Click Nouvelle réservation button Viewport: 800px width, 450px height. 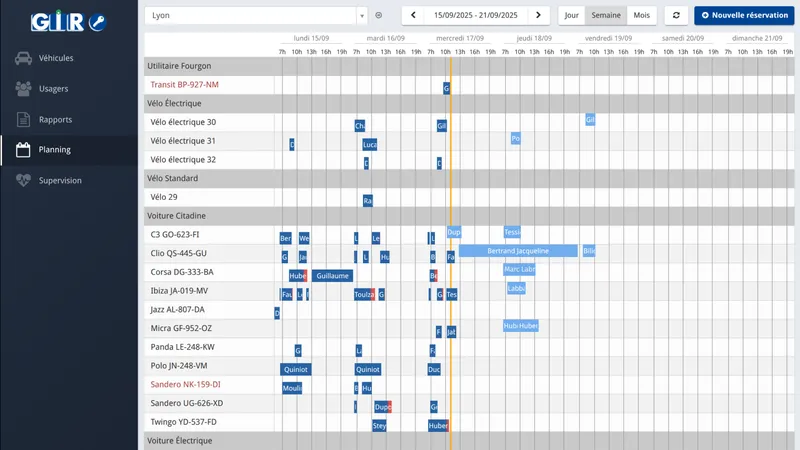(x=741, y=16)
